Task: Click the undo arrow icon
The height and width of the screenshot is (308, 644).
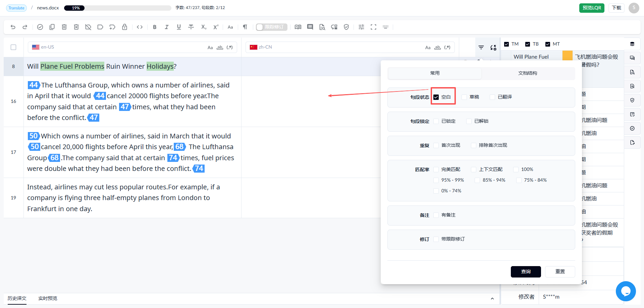Action: (13, 27)
